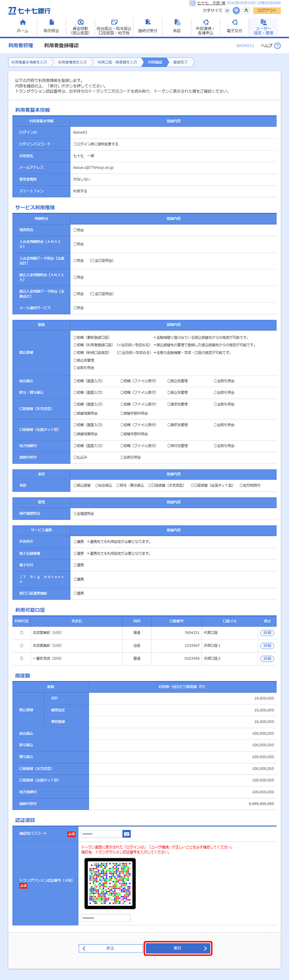Set font size to 中
Image resolution: width=289 pixels, height=980 pixels.
coord(236,11)
